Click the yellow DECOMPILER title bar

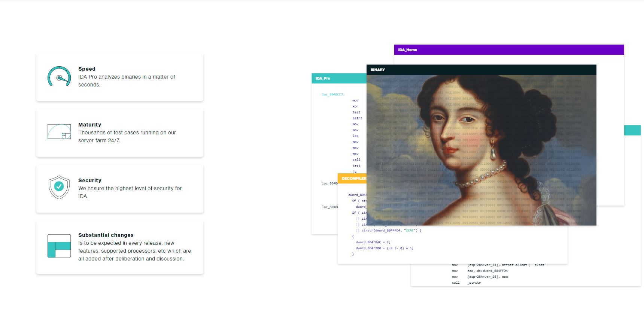pos(352,178)
